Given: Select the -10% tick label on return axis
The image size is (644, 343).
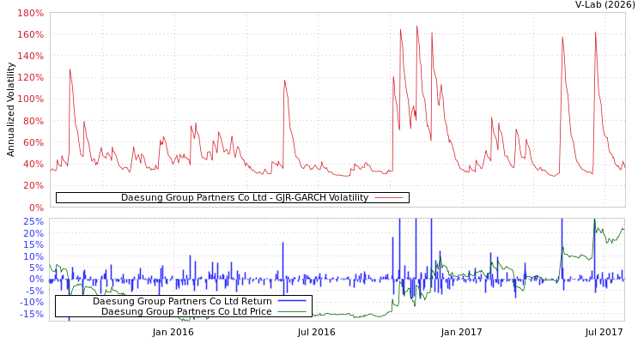Looking at the screenshot, I should [x=30, y=302].
